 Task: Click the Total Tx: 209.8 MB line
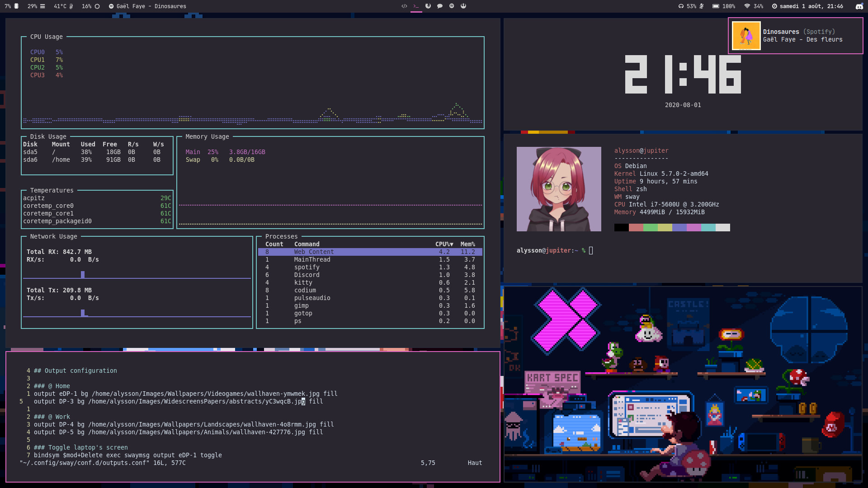pos(59,291)
